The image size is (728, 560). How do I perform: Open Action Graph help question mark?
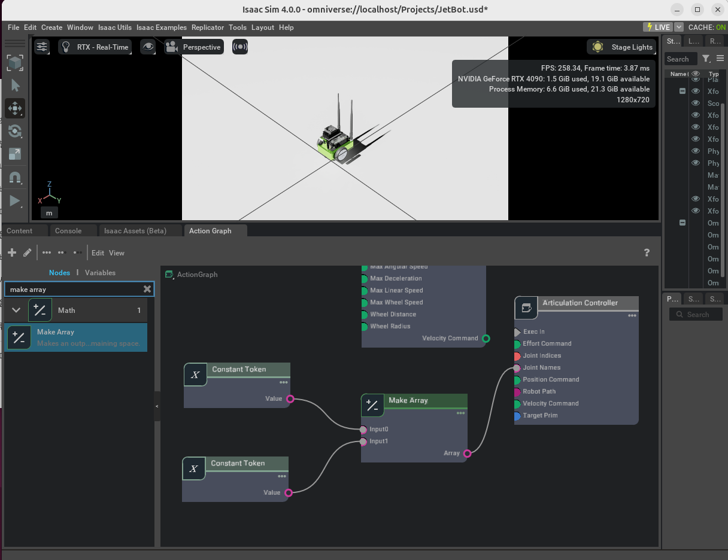[x=647, y=252]
